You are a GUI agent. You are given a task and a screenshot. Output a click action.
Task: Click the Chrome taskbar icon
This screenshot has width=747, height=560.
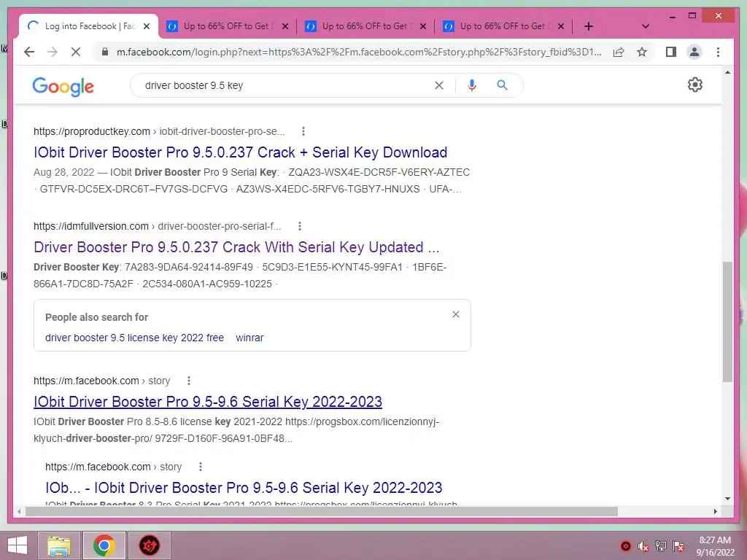104,545
